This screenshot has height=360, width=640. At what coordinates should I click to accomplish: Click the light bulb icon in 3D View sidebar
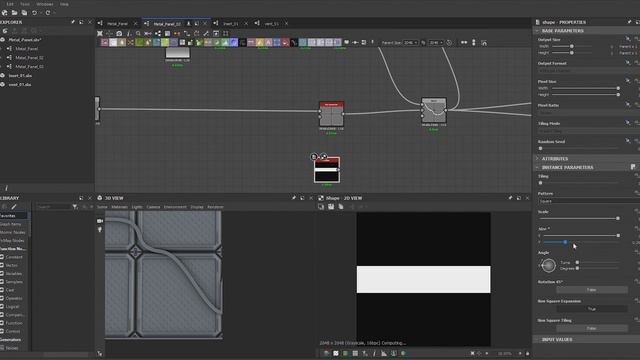pos(100,230)
